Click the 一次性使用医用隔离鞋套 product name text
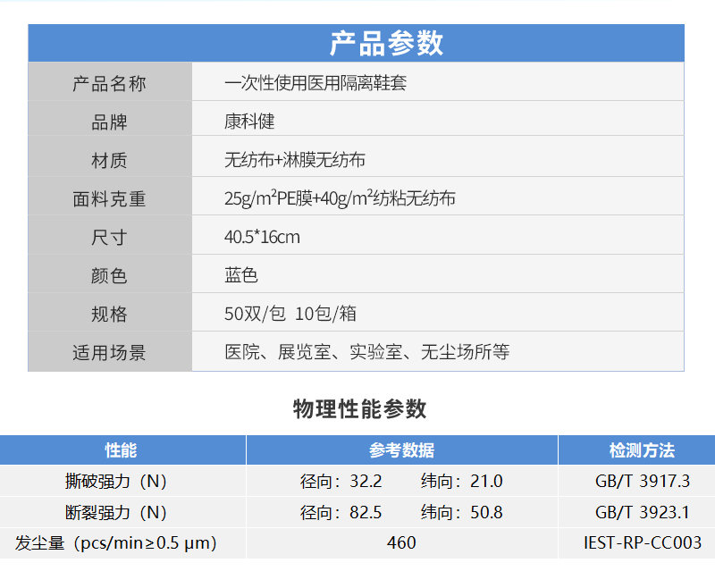This screenshot has width=715, height=588. pyautogui.click(x=315, y=83)
